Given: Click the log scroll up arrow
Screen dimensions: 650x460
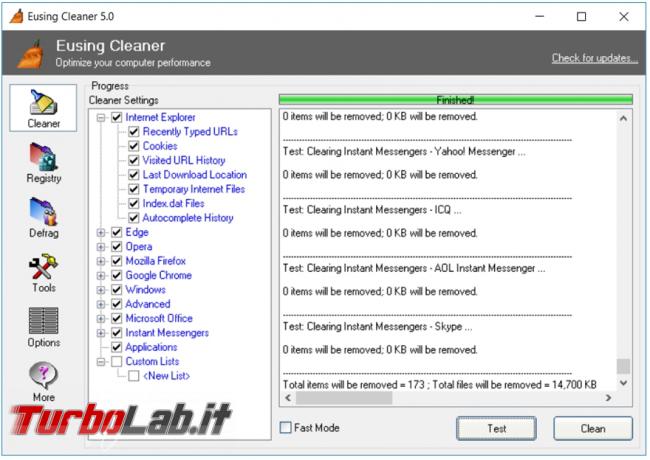Looking at the screenshot, I should click(x=623, y=119).
